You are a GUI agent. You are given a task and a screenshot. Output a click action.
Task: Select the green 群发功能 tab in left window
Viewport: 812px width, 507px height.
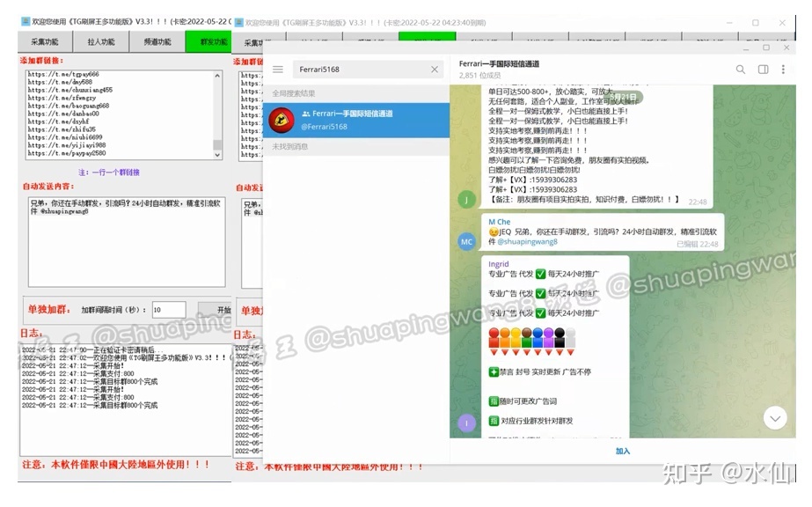(208, 42)
